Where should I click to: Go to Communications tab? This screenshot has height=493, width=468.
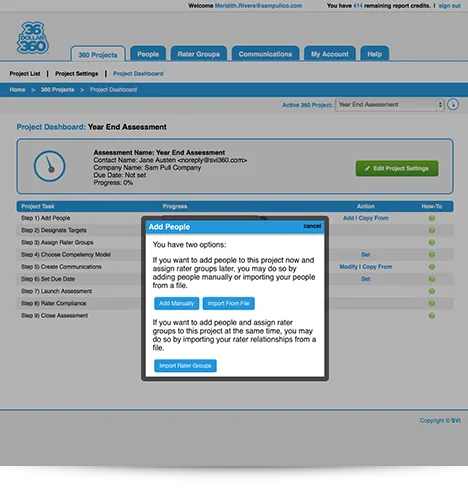265,54
